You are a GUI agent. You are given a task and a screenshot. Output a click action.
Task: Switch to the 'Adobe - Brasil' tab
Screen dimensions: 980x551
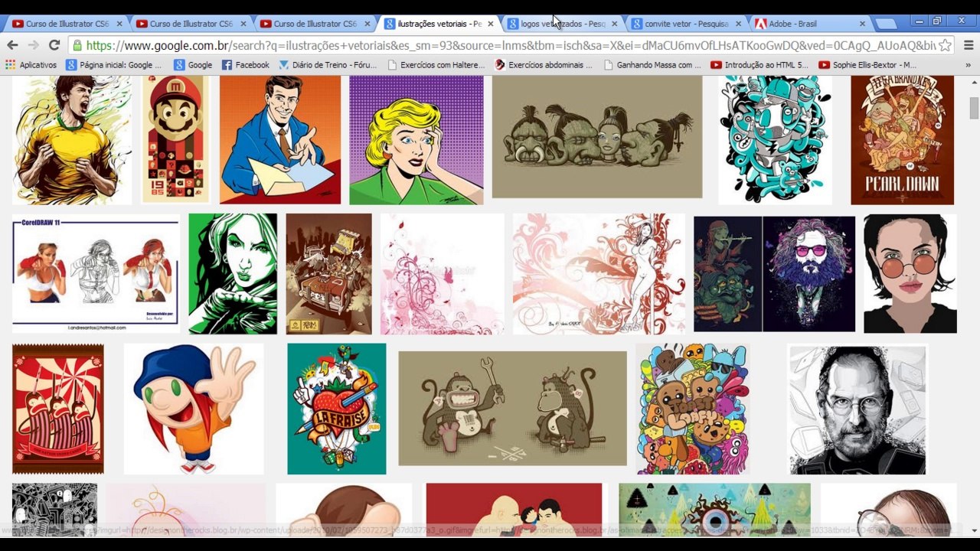coord(810,24)
